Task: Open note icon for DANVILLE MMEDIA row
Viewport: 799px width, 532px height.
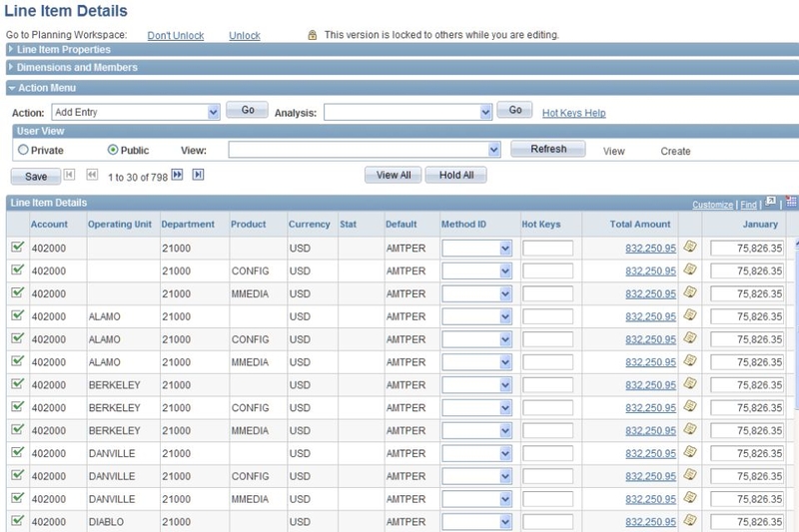Action: click(x=690, y=497)
